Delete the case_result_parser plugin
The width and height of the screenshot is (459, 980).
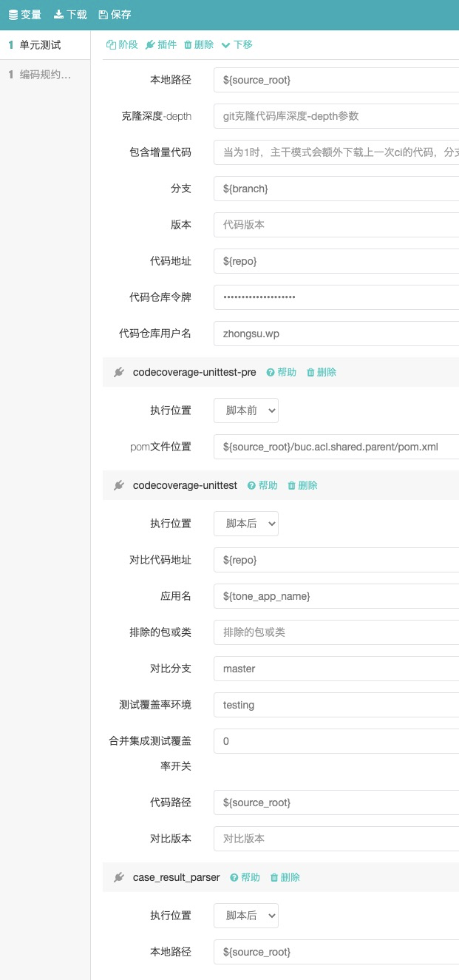click(285, 877)
